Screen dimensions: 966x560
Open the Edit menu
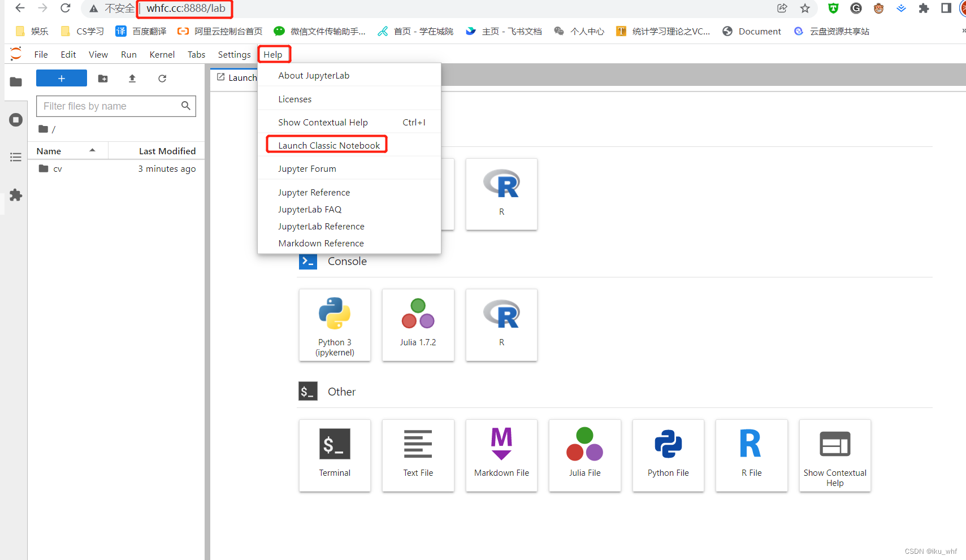point(68,54)
